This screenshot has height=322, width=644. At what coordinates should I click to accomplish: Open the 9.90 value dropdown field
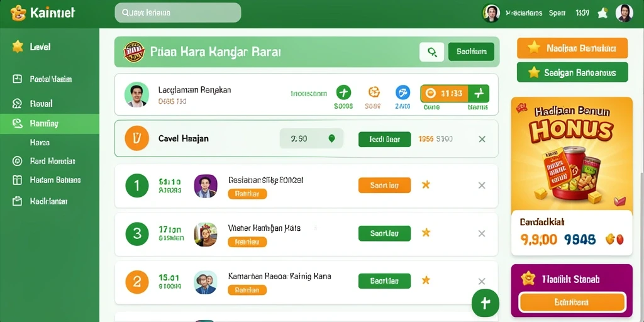click(x=311, y=139)
